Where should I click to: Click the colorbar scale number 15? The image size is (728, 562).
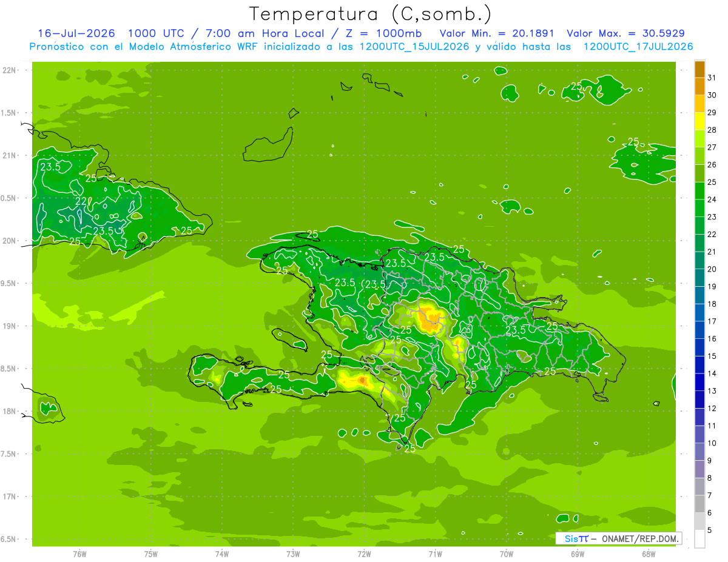coord(712,356)
